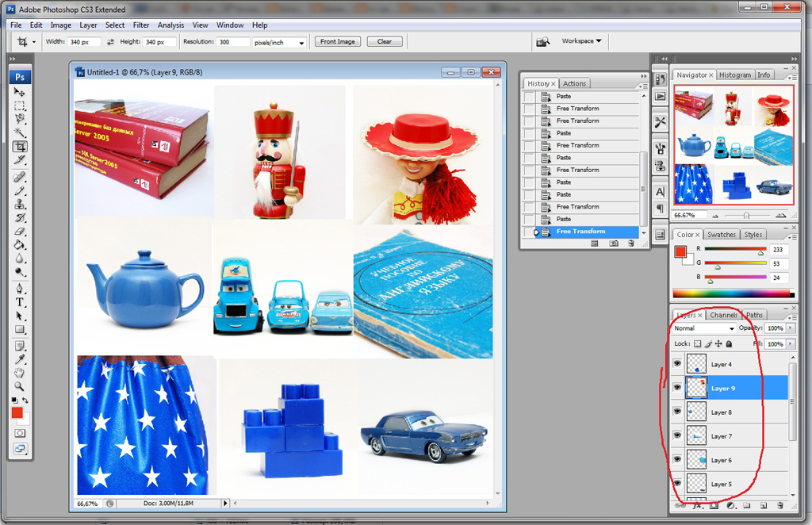Hide Layer 6 visibility eye
The height and width of the screenshot is (525, 812).
tap(677, 459)
